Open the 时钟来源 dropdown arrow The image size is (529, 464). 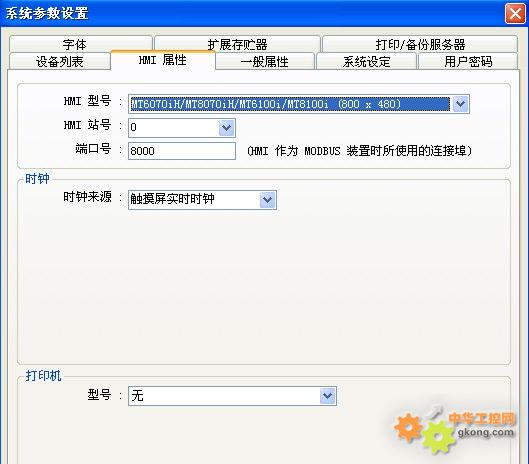pyautogui.click(x=268, y=200)
